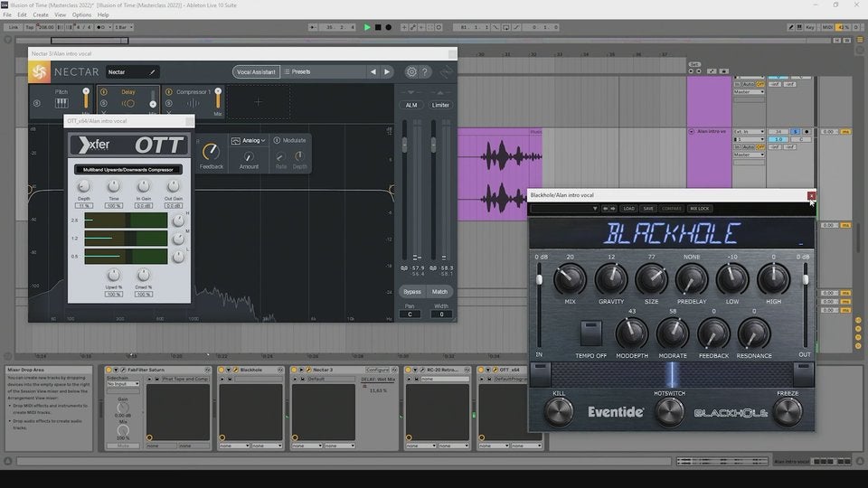Toggle the Blackhole TEMPO OFF switch

590,333
